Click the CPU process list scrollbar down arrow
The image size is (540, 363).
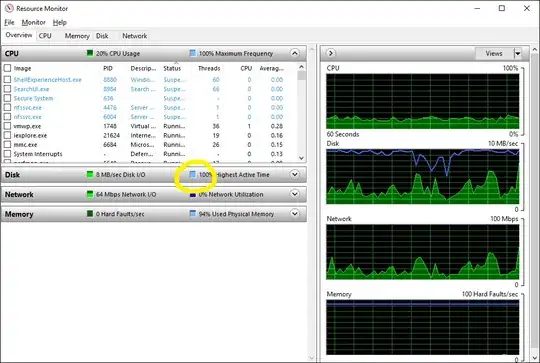tap(301, 158)
